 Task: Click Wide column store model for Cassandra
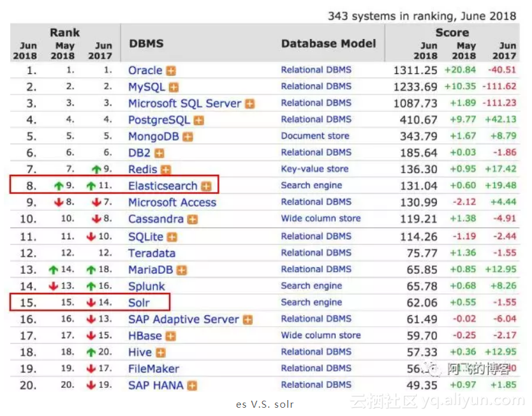(321, 218)
